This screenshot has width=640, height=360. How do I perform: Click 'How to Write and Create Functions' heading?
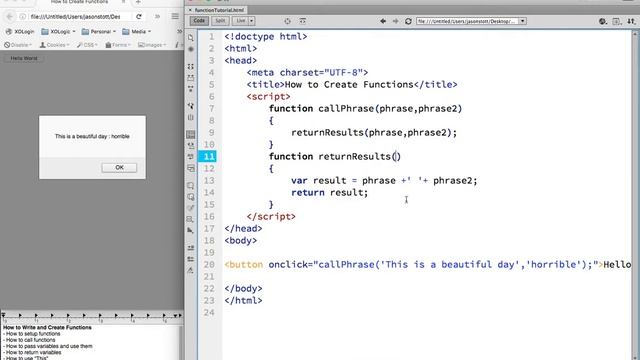tap(47, 327)
